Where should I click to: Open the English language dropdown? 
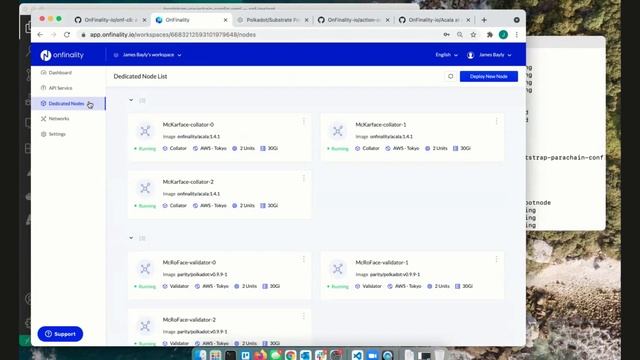446,55
